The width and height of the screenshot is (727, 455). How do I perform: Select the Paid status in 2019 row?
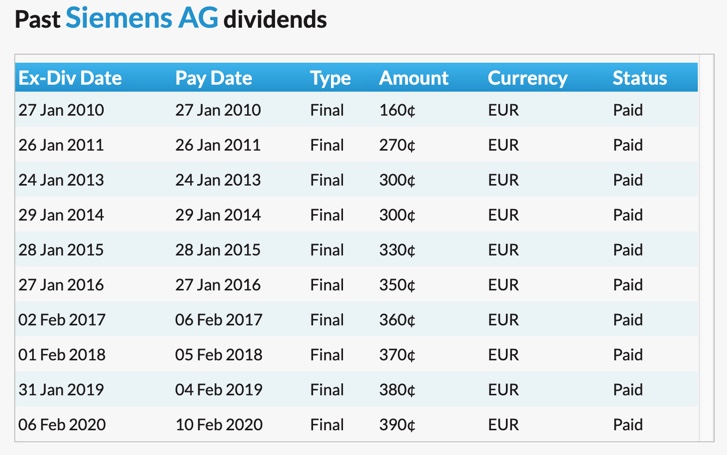tap(628, 390)
